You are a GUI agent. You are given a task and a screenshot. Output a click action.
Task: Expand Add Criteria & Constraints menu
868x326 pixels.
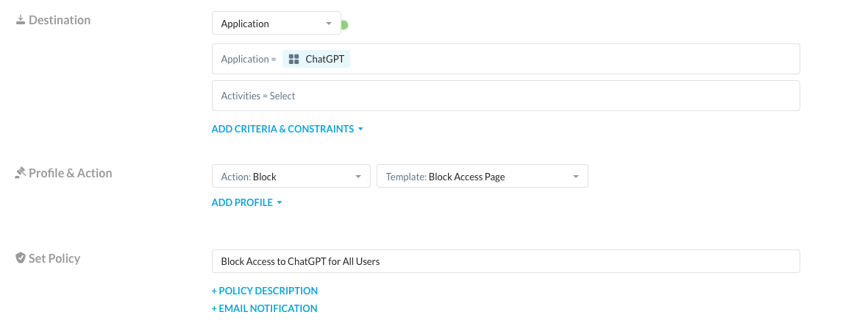pyautogui.click(x=288, y=129)
